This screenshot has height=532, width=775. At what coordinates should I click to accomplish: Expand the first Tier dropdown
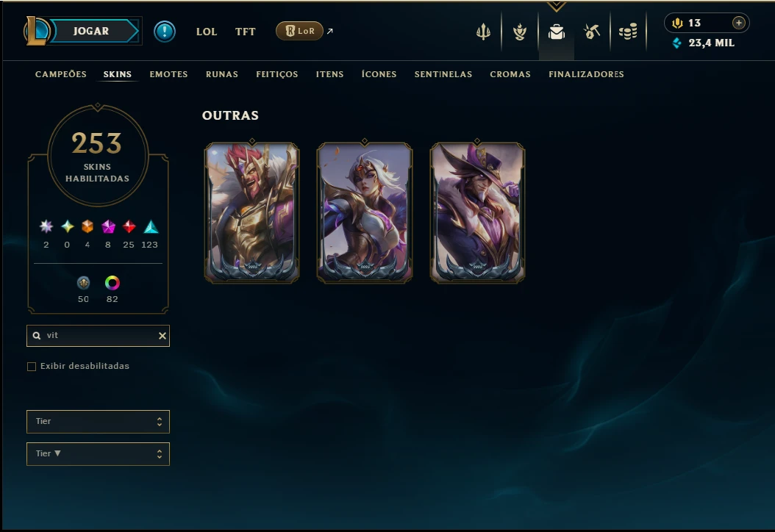(x=98, y=421)
